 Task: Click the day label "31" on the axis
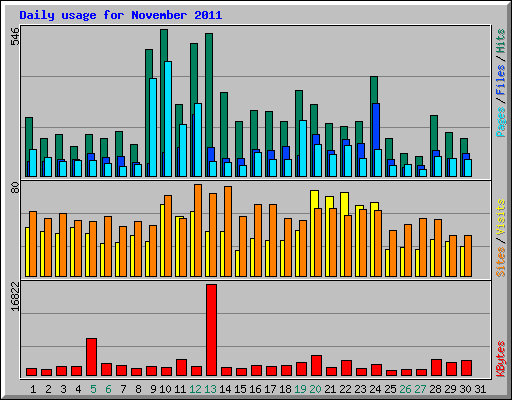pyautogui.click(x=480, y=389)
